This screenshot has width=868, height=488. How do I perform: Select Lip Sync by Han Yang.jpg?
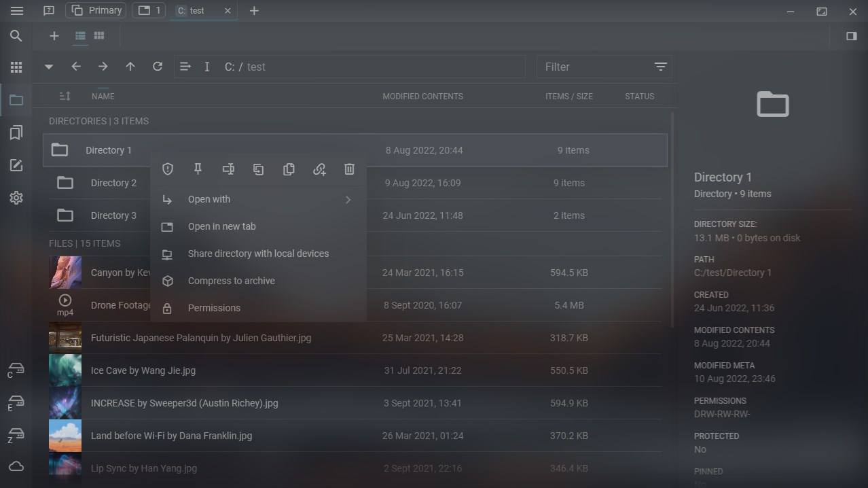pyautogui.click(x=355, y=468)
